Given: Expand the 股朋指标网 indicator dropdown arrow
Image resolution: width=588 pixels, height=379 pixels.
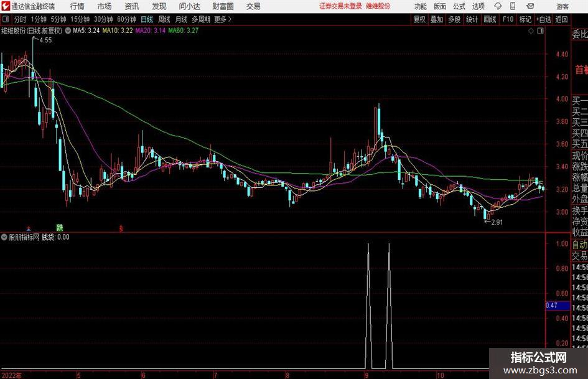Looking at the screenshot, I should coord(4,237).
